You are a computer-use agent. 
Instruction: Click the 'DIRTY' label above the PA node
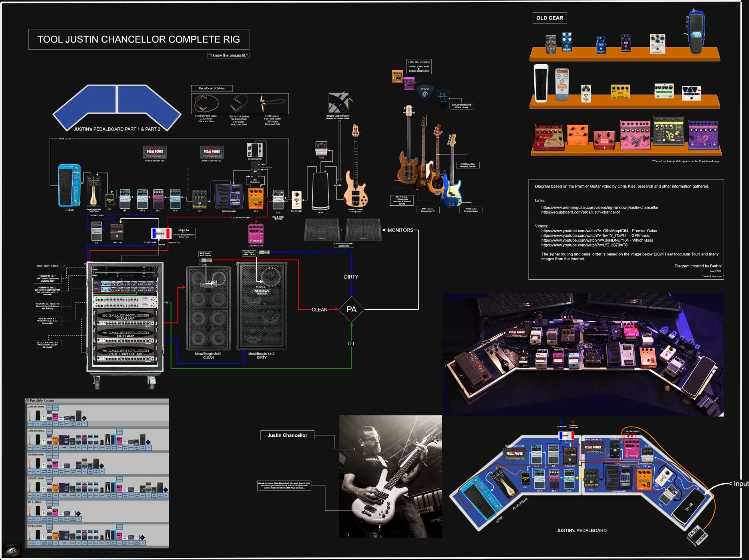click(x=351, y=277)
